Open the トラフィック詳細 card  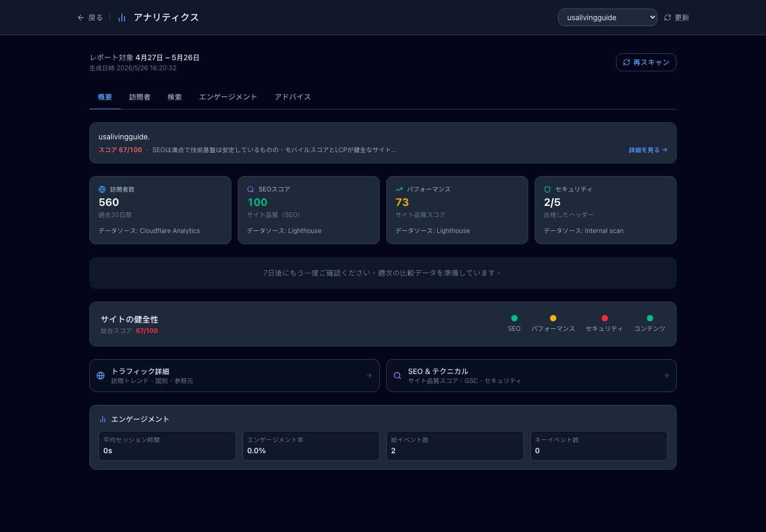tap(235, 376)
